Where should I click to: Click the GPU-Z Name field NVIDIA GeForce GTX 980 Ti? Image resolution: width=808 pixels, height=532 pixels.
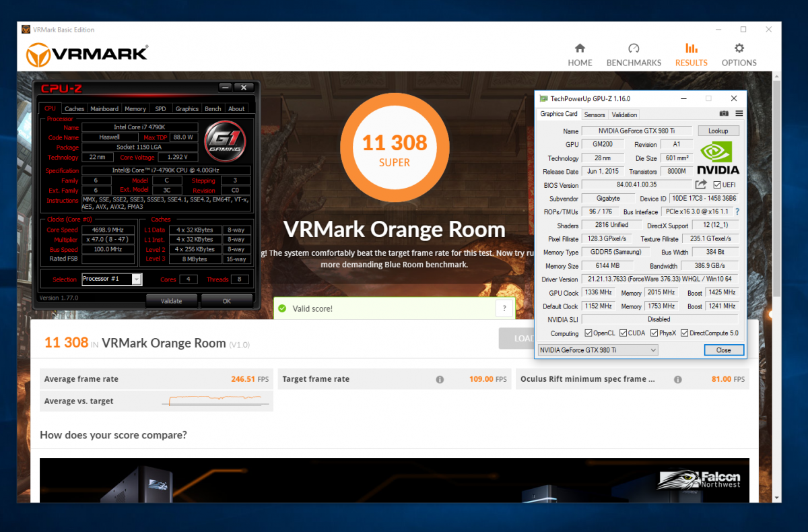pos(637,131)
